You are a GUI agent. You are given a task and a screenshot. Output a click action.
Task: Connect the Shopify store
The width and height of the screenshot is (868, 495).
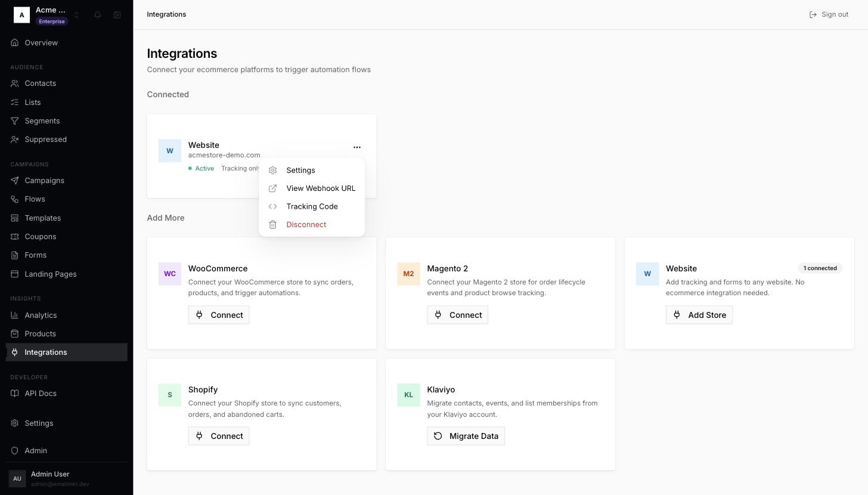219,436
